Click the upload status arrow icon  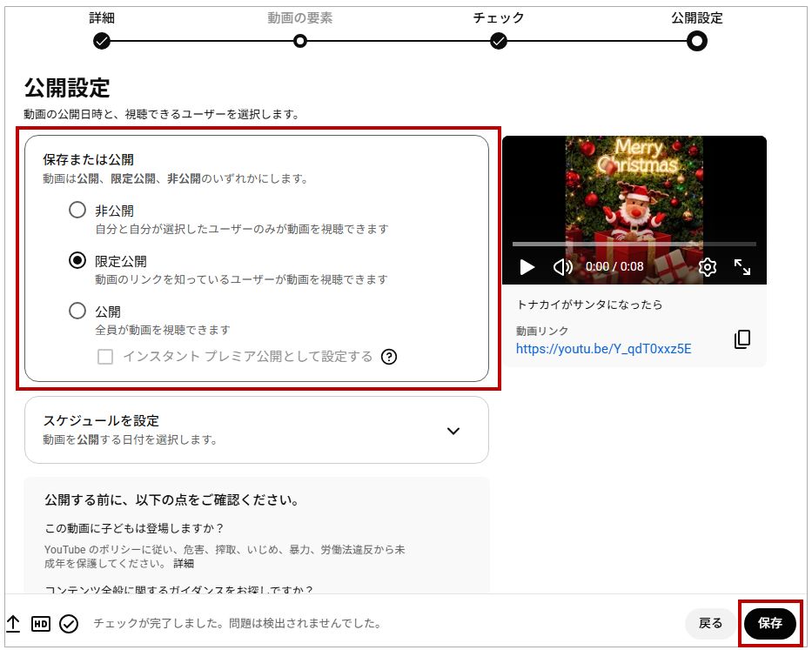click(13, 623)
